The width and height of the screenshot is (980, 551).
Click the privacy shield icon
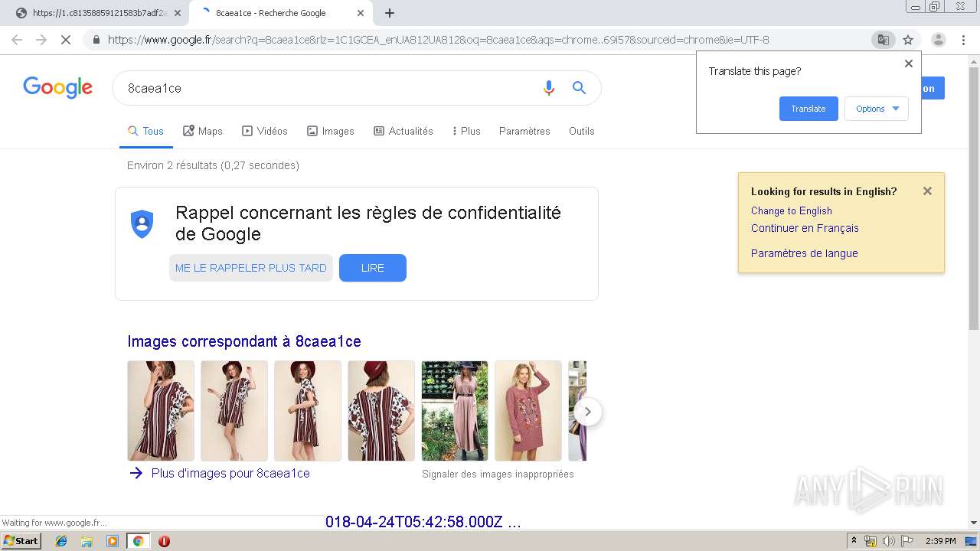[x=142, y=223]
